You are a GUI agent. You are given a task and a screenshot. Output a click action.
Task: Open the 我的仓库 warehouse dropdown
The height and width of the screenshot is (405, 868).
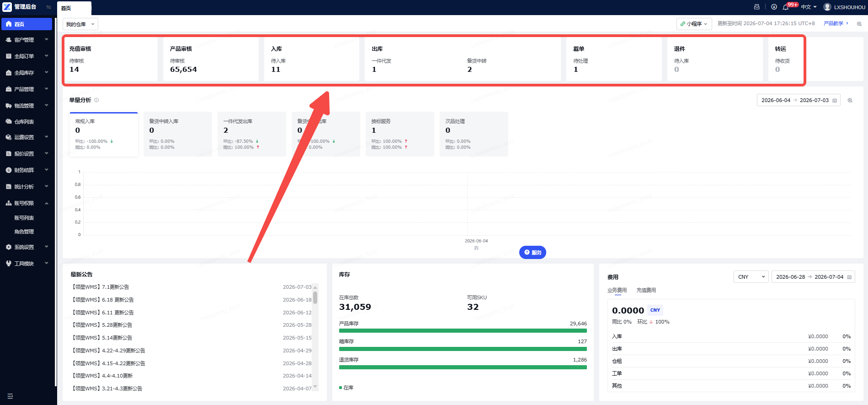80,24
